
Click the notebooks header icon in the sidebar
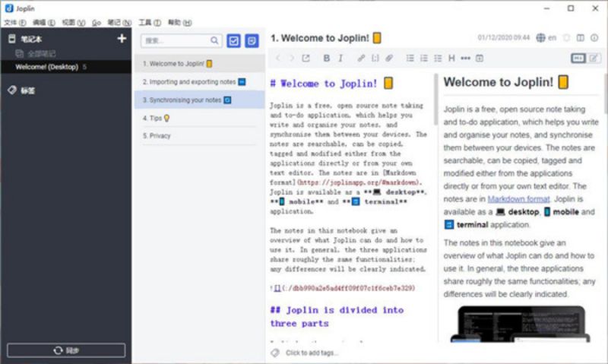click(x=12, y=39)
